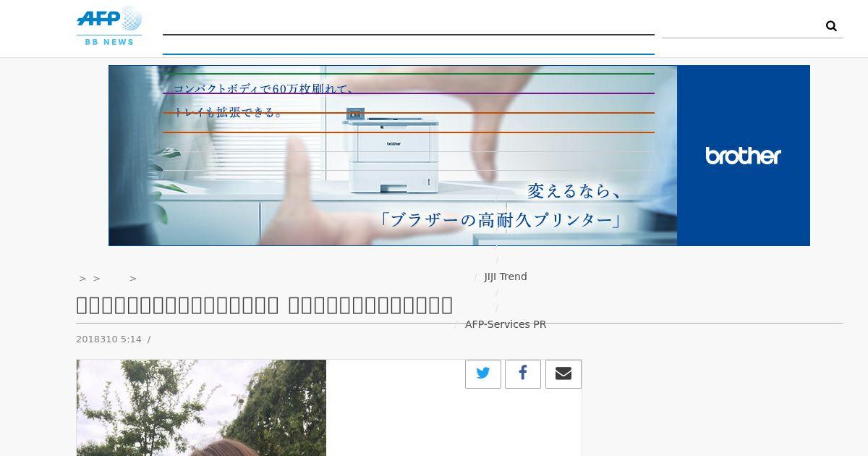Send article by email envelope icon
The height and width of the screenshot is (456, 868).
point(563,373)
